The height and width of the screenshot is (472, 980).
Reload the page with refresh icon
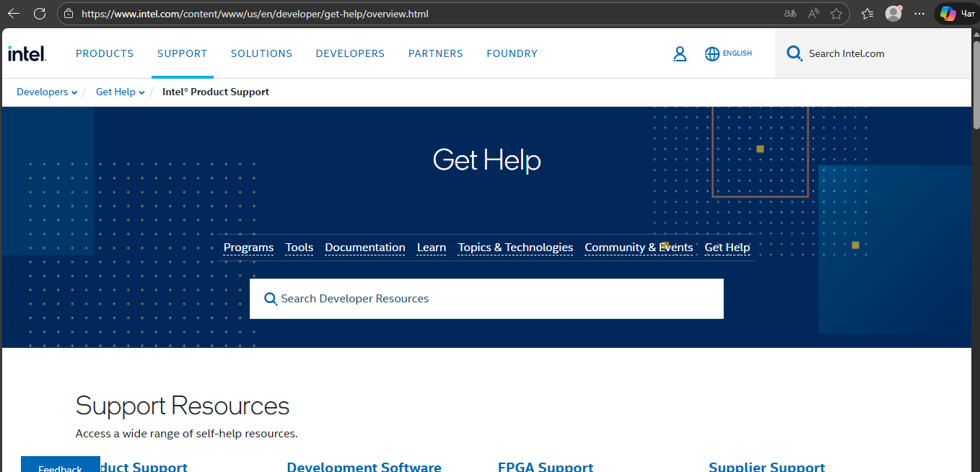(x=40, y=14)
